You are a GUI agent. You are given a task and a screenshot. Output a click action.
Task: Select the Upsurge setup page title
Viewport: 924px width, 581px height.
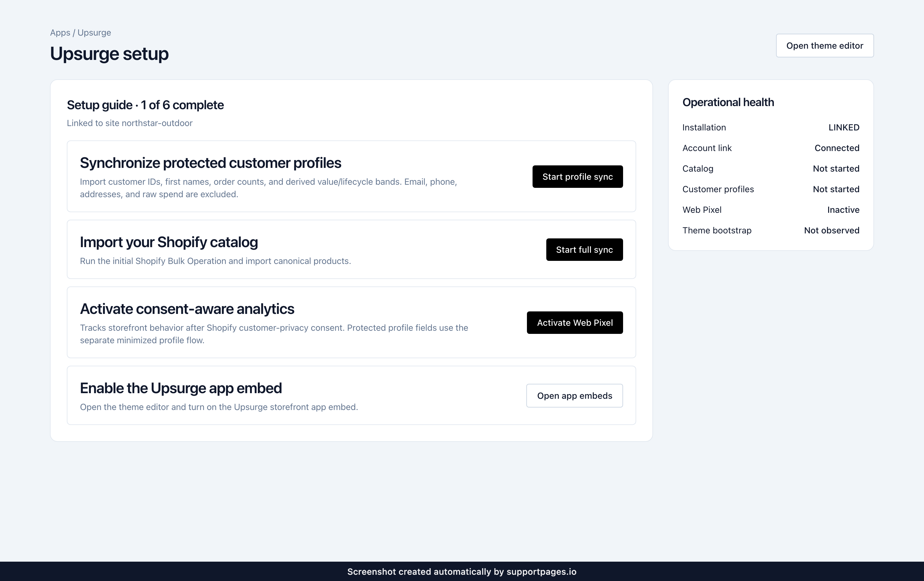109,54
